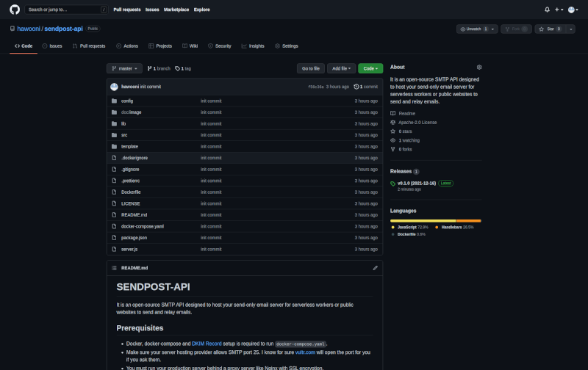588x370 pixels.
Task: Click the template folder icon
Action: point(114,147)
